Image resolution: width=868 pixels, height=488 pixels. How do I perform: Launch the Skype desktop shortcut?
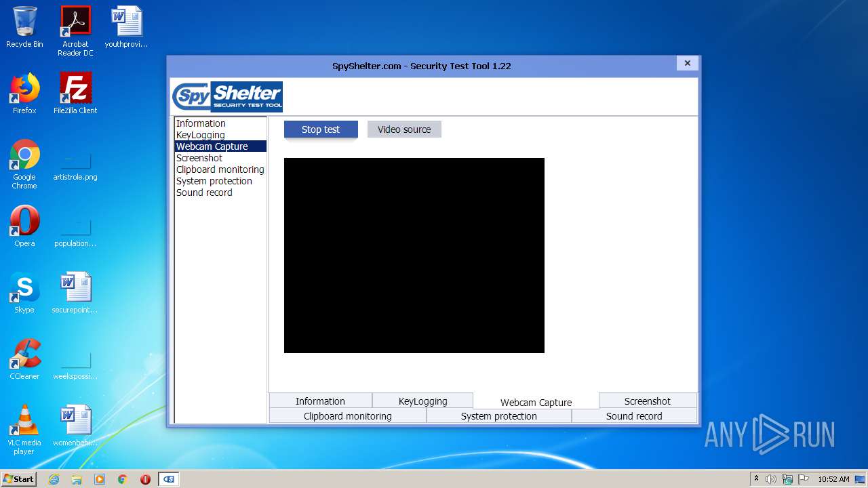point(24,293)
